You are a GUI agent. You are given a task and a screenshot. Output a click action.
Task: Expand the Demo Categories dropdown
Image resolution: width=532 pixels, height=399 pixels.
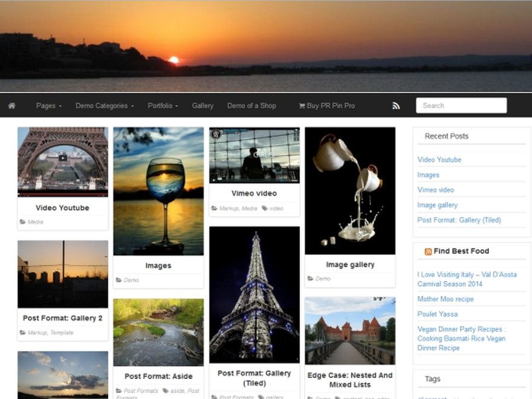[x=105, y=106]
